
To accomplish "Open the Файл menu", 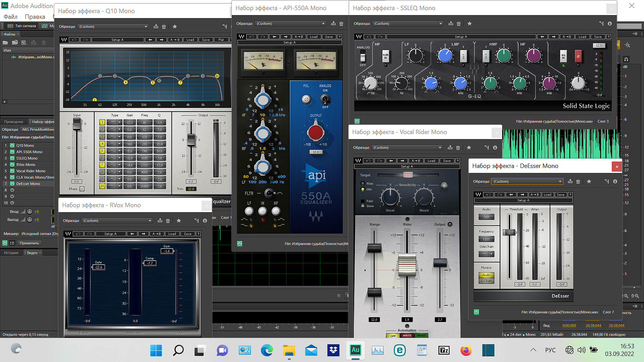I will [x=10, y=16].
